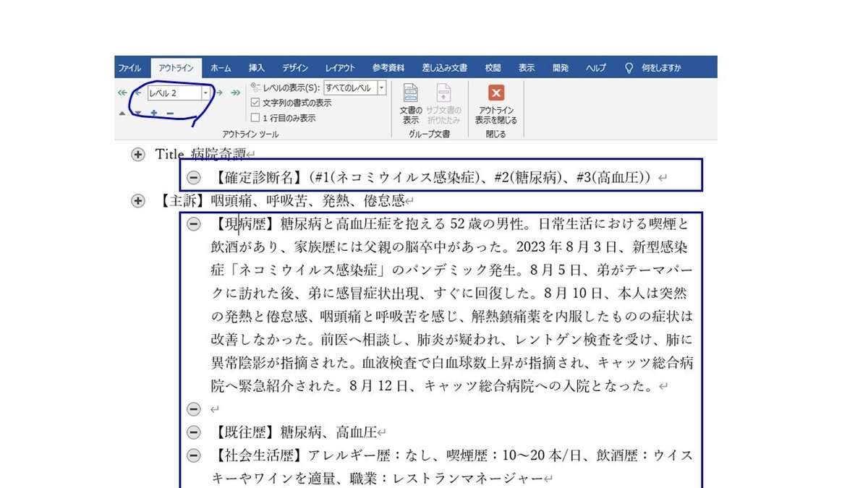The width and height of the screenshot is (868, 488).
Task: Open the 差し込み文書 tab
Action: coord(444,68)
